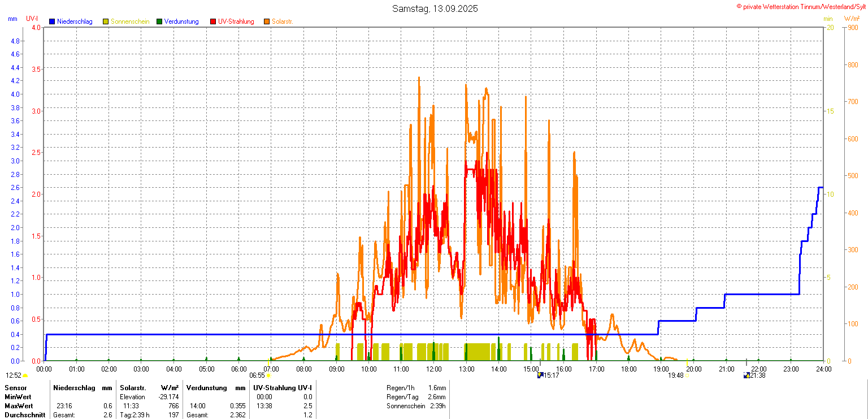Toggle the UV-Strahlung series via its legend label
Viewport: 868px width, 419px height.
point(236,21)
